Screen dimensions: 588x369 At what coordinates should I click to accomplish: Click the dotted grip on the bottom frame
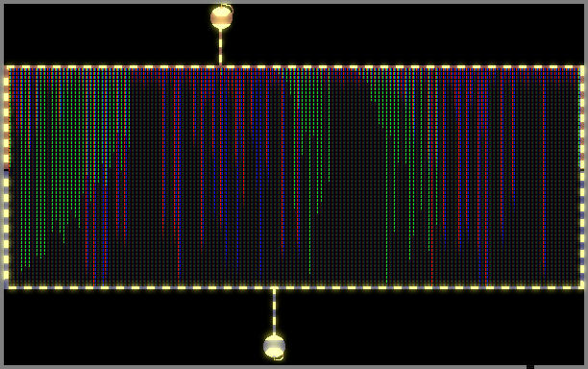click(x=530, y=367)
